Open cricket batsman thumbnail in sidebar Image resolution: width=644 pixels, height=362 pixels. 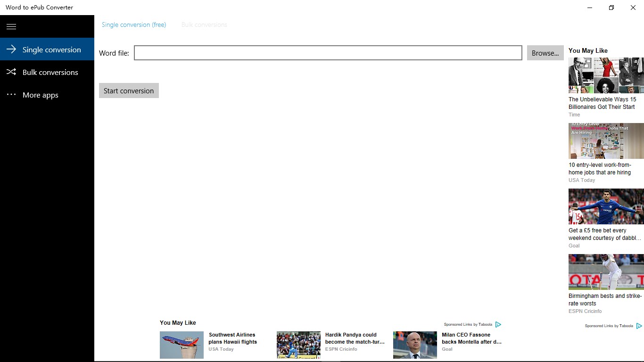tap(606, 272)
